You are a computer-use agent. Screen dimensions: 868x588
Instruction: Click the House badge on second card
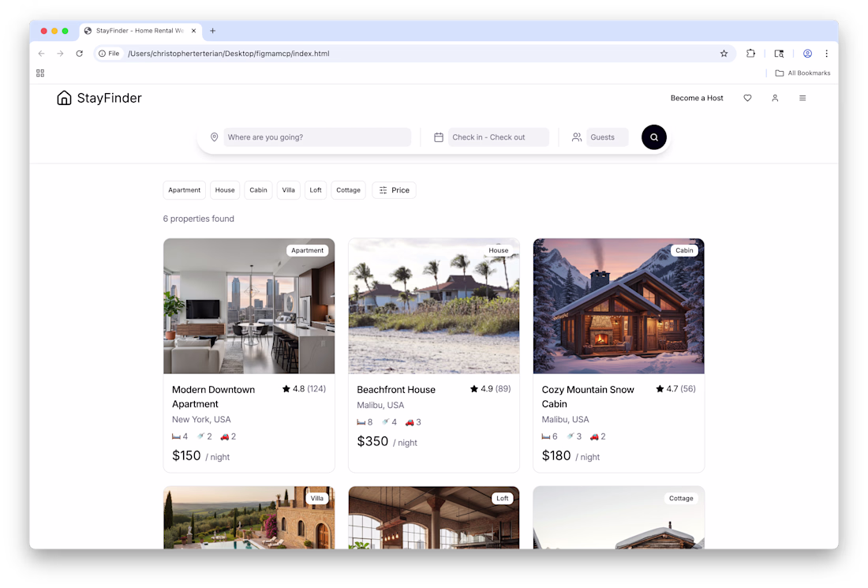498,250
